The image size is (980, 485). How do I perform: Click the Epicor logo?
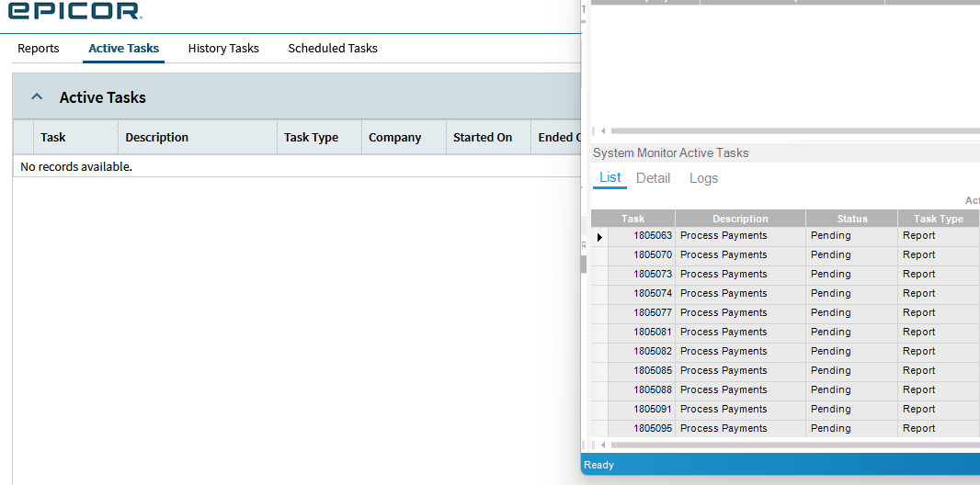(74, 10)
